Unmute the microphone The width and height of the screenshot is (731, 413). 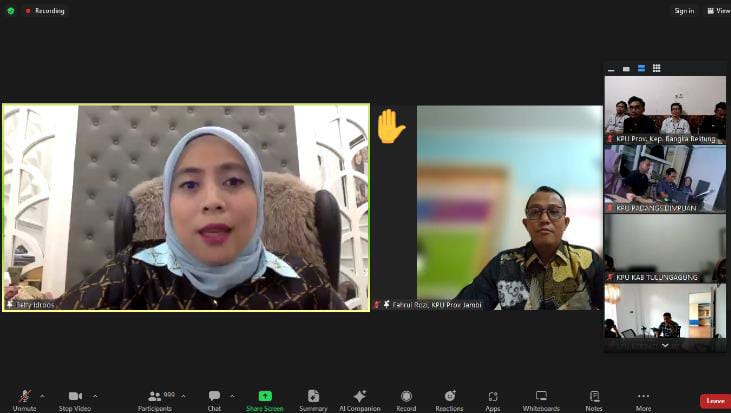pos(24,398)
